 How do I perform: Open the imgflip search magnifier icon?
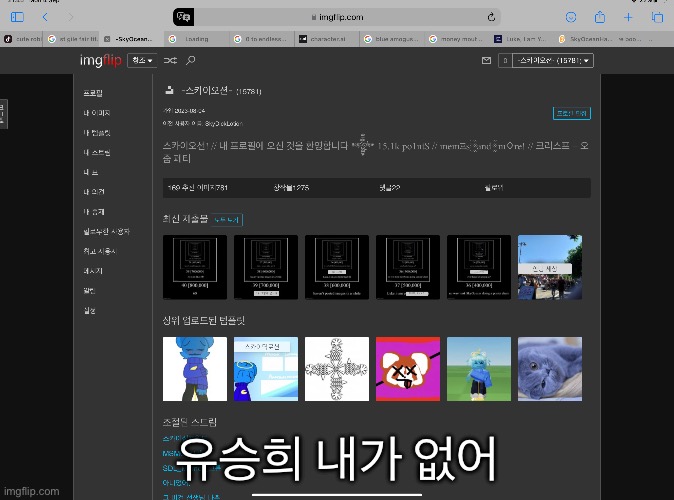[191, 61]
